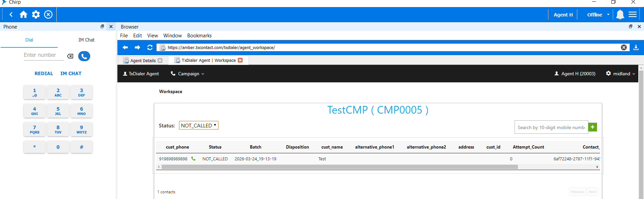The width and height of the screenshot is (644, 199).
Task: Click the REDIAL button
Action: tap(44, 73)
